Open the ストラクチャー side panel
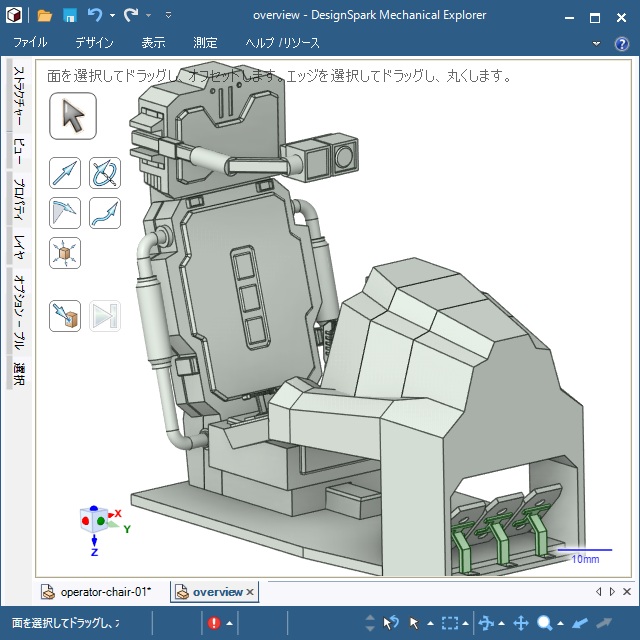 [x=19, y=96]
